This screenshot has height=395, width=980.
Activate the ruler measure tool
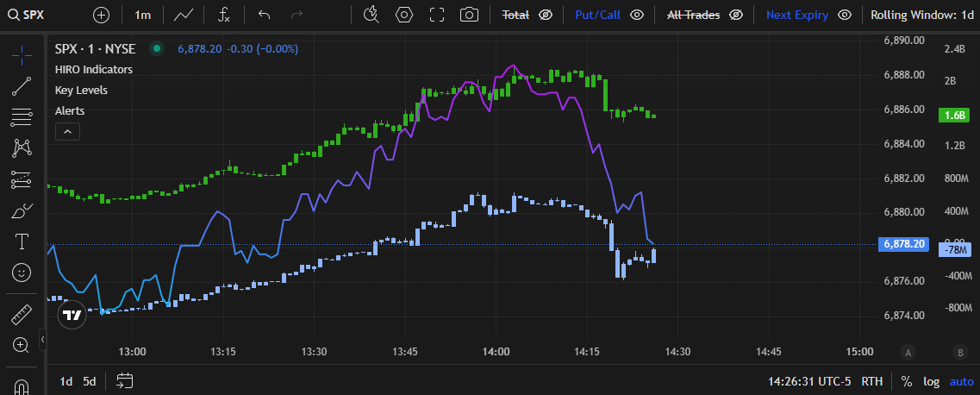[x=22, y=314]
